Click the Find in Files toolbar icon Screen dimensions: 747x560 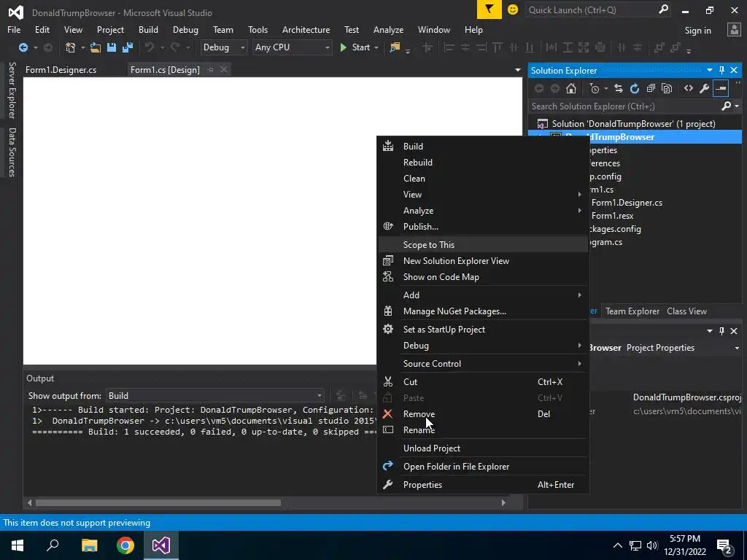[x=395, y=47]
